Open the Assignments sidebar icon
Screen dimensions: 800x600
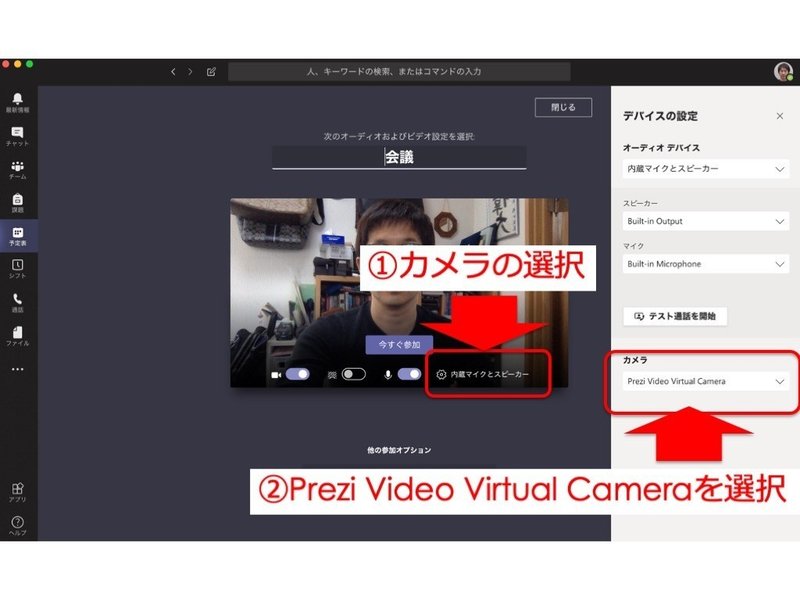pyautogui.click(x=17, y=203)
